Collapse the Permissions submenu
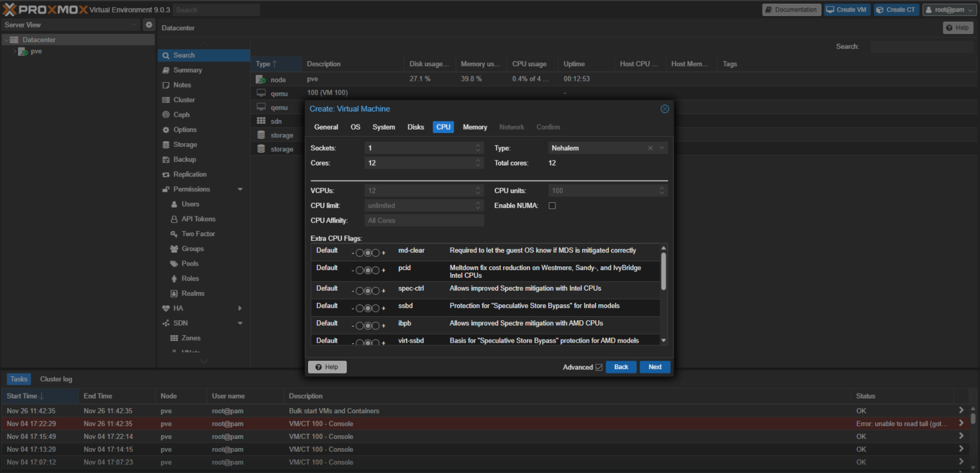The width and height of the screenshot is (980, 473). tap(240, 189)
